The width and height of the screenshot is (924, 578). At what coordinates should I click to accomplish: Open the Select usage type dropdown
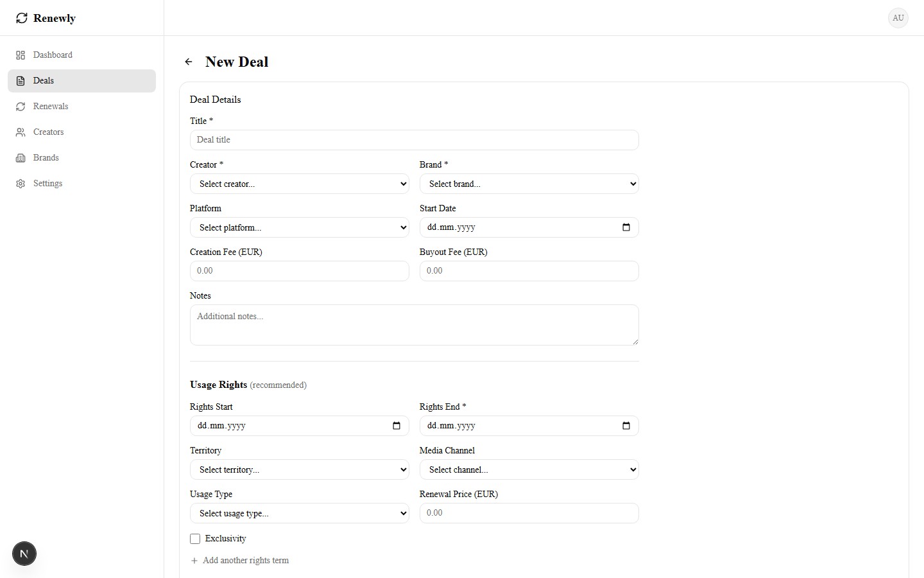(299, 514)
